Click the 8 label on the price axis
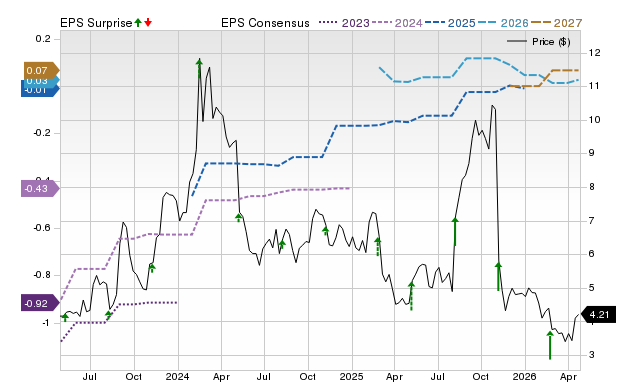640x382 pixels. [592, 187]
